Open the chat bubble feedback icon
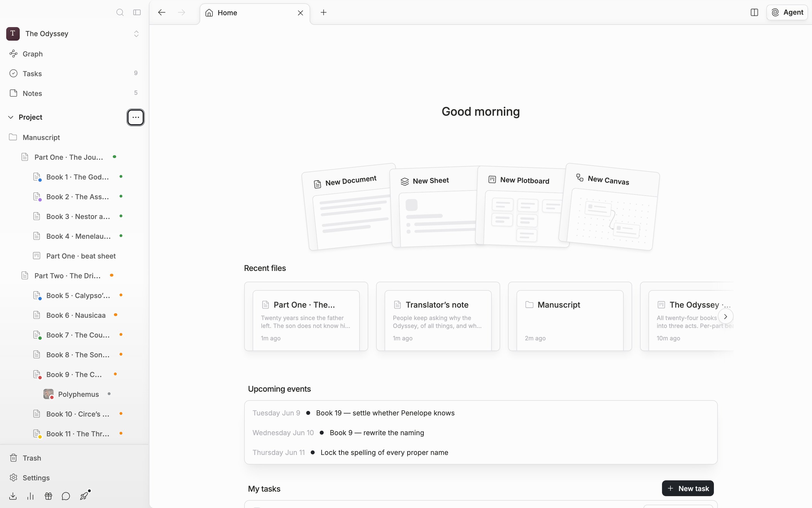Image resolution: width=812 pixels, height=508 pixels. (66, 496)
